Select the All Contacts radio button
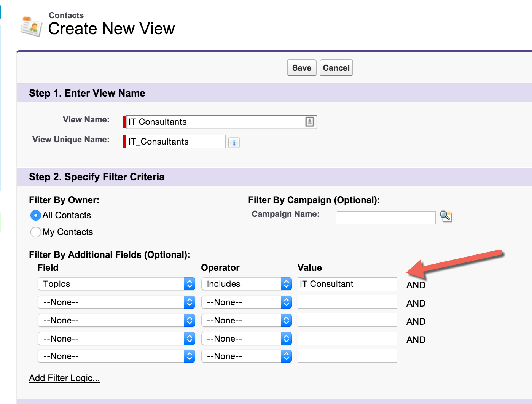This screenshot has height=404, width=532. pos(35,215)
